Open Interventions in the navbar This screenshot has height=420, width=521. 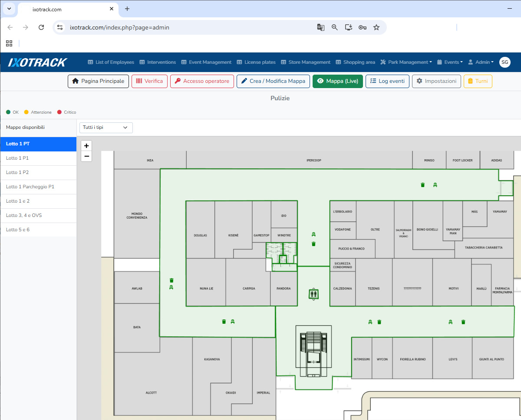click(x=158, y=62)
